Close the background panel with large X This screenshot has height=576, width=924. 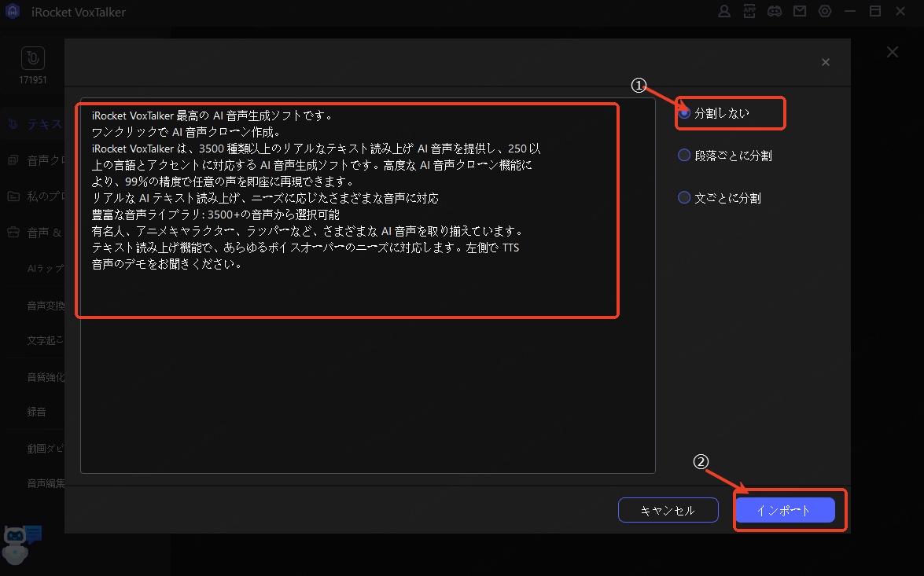click(x=893, y=52)
